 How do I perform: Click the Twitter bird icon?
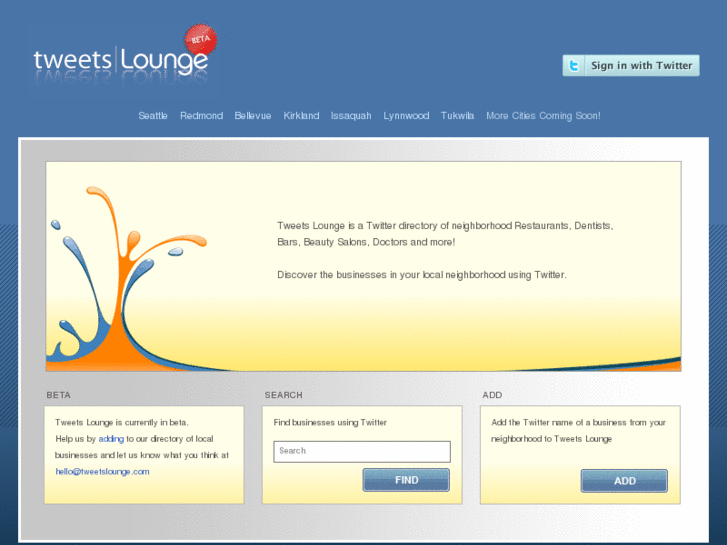point(574,65)
